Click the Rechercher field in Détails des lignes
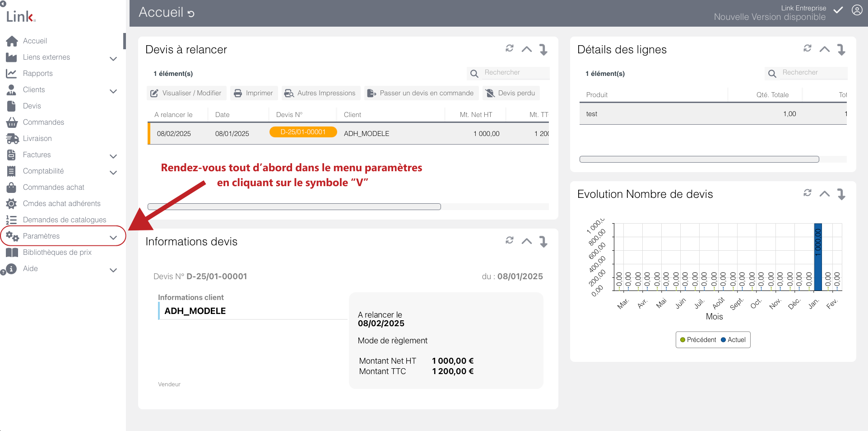 tap(814, 73)
